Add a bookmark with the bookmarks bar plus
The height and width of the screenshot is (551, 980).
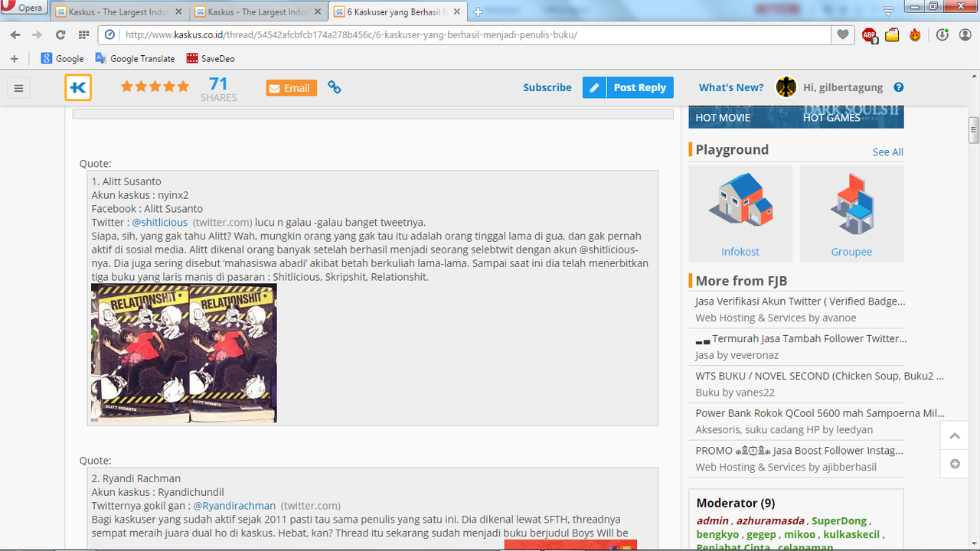tap(14, 58)
